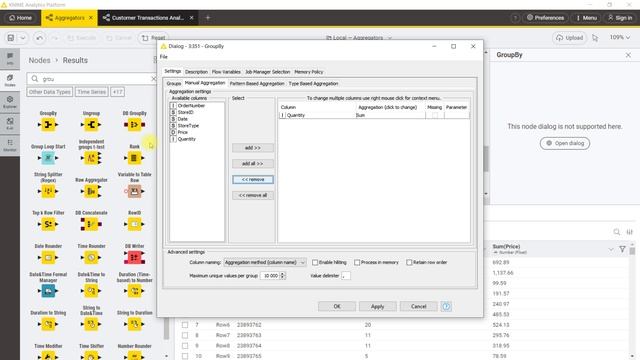Image resolution: width=640 pixels, height=360 pixels.
Task: Pick the DB Concatenate node icon
Action: coord(91,224)
